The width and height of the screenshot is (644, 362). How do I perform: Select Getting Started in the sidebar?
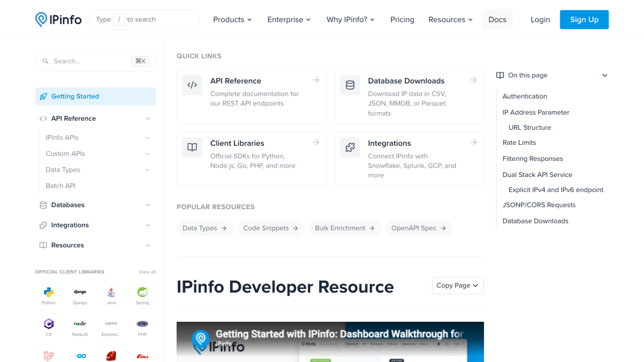[x=96, y=97]
